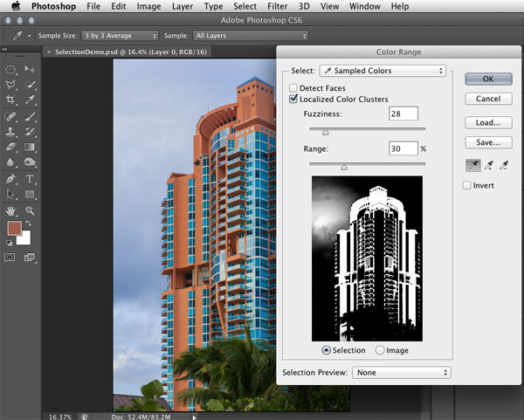This screenshot has height=420, width=524.
Task: Click the white background color swatch
Action: pos(24,238)
